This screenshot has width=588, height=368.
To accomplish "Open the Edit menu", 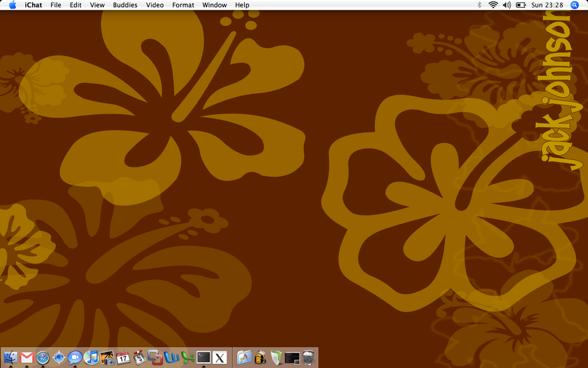I will coord(75,5).
